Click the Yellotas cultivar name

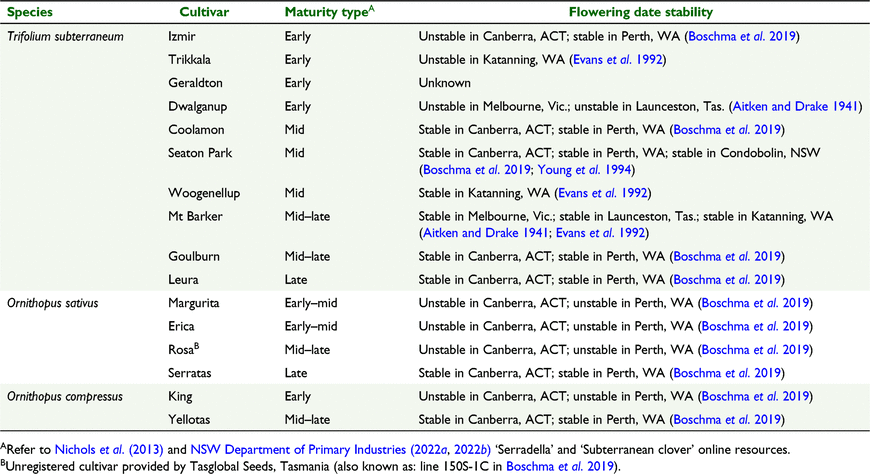coord(189,420)
